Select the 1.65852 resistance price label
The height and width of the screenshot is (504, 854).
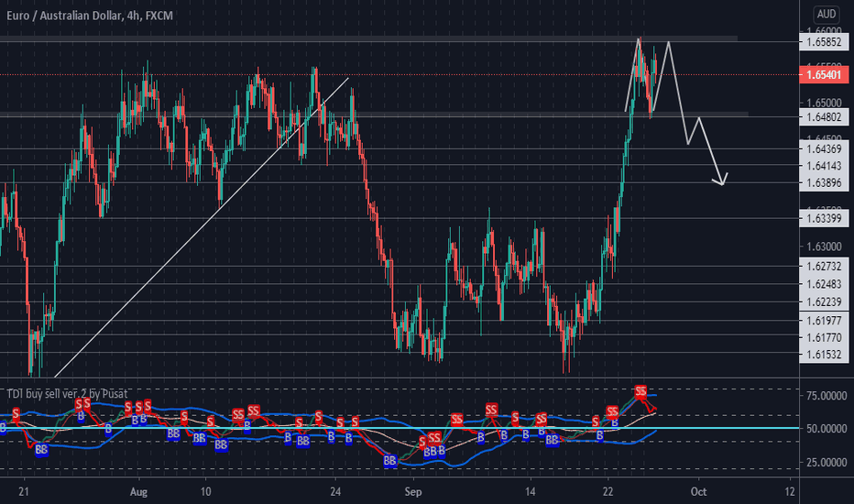click(x=824, y=41)
